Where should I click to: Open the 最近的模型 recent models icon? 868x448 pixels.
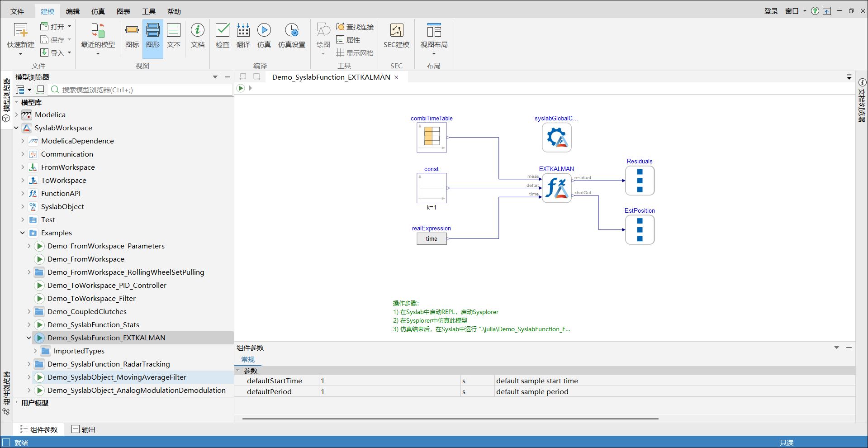(98, 30)
